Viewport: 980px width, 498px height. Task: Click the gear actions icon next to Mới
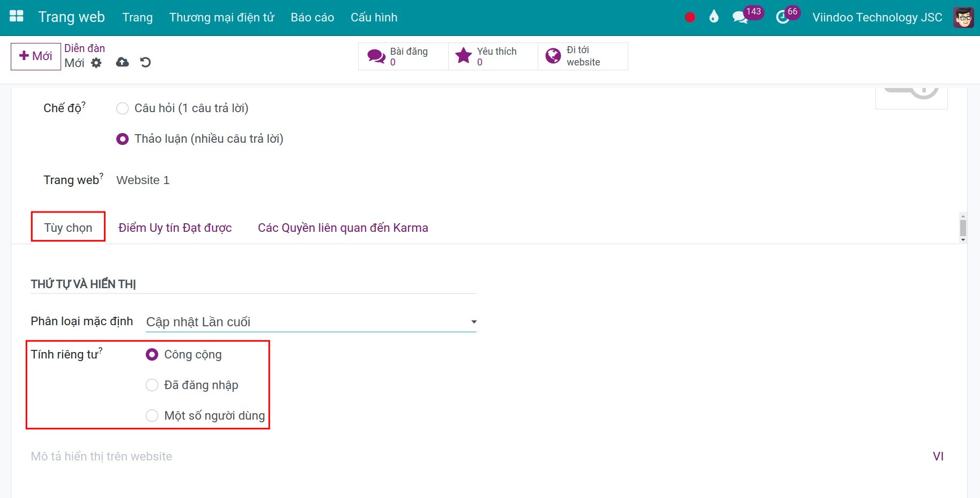pos(96,63)
